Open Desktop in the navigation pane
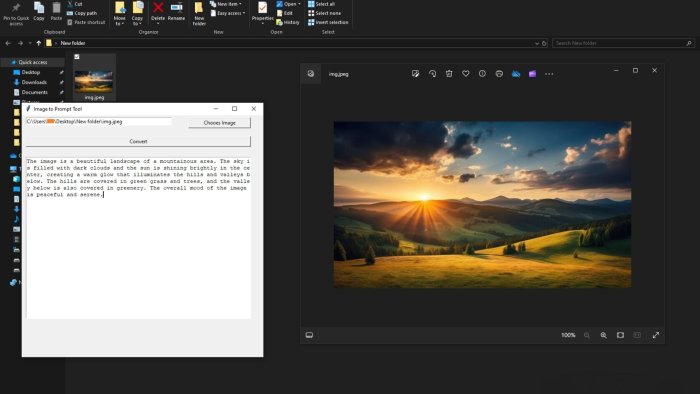The height and width of the screenshot is (394, 700). point(30,72)
